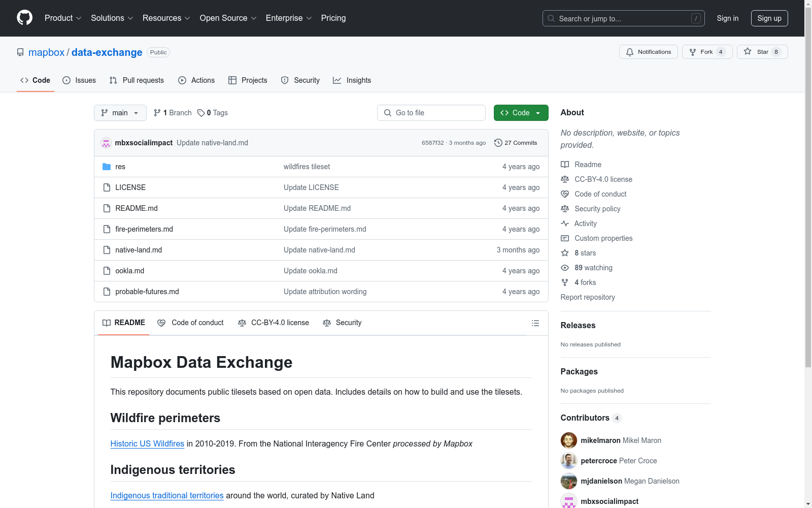Switch to the Issues tab

[79, 80]
